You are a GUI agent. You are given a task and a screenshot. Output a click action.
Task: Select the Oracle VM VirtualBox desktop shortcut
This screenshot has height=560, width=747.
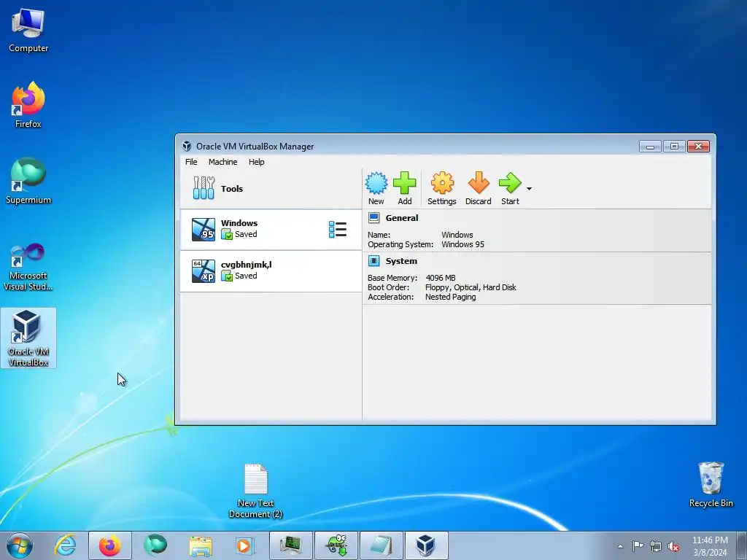coord(28,338)
